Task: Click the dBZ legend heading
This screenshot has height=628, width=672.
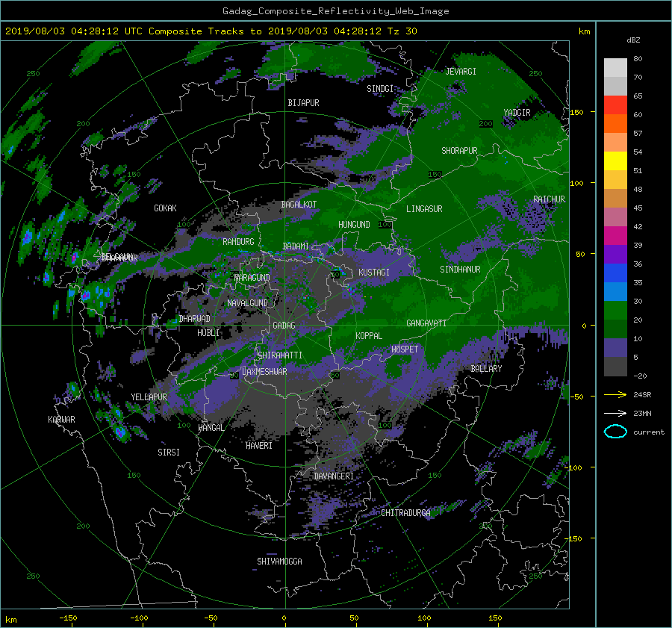Action: 633,40
